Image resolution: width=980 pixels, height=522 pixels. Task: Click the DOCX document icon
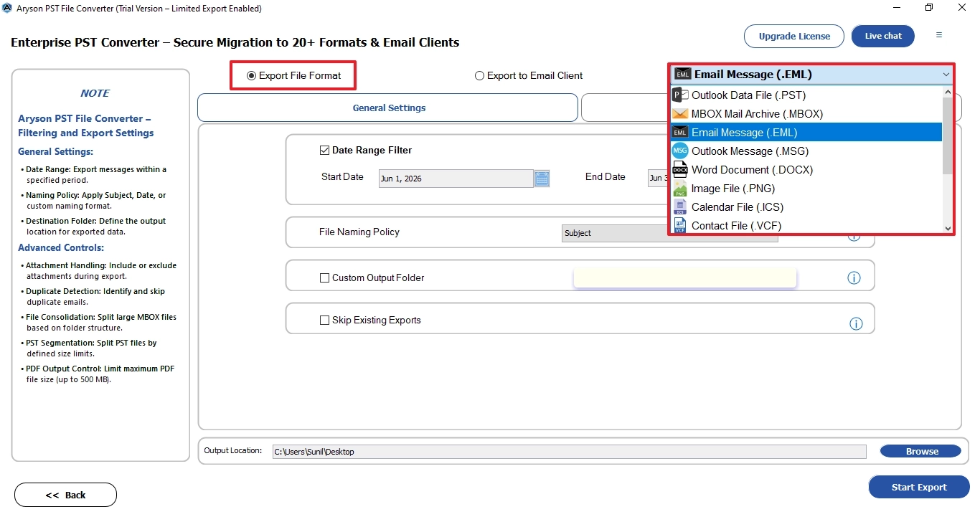coord(679,169)
